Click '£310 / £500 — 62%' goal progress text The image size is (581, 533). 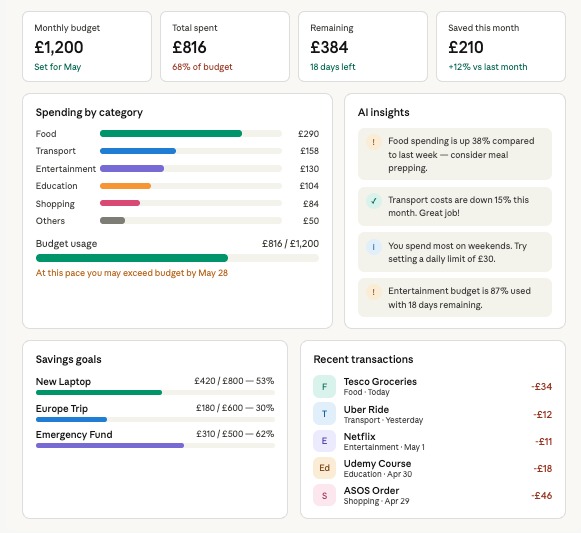click(x=235, y=434)
